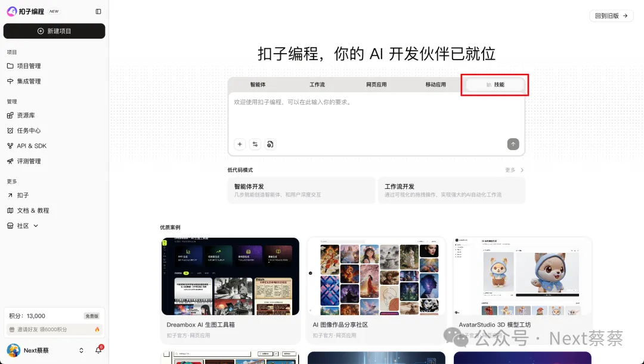Click the document icon in prompt box
This screenshot has width=644, height=364.
[270, 144]
